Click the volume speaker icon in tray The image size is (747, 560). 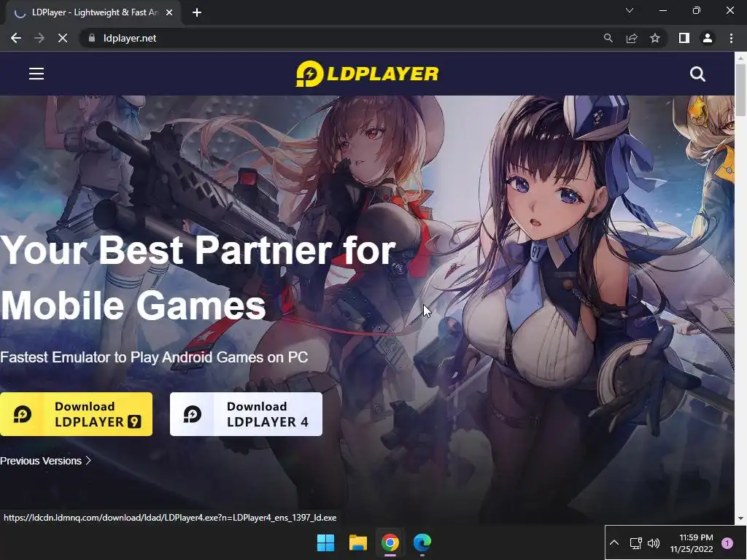click(654, 542)
